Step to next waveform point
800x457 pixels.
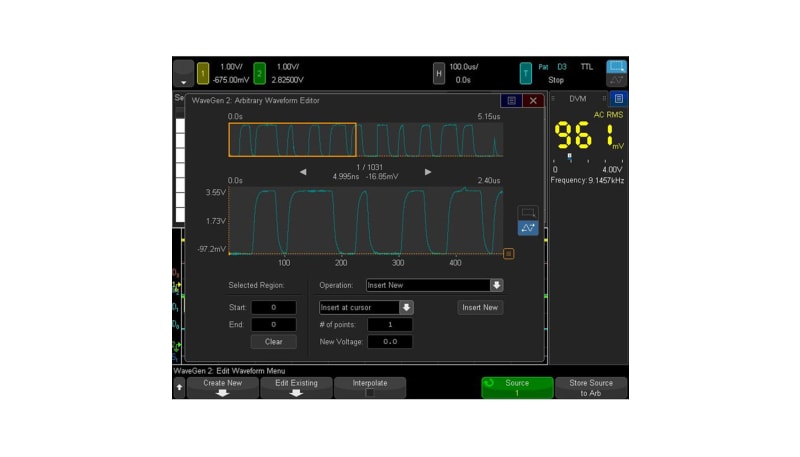click(428, 172)
